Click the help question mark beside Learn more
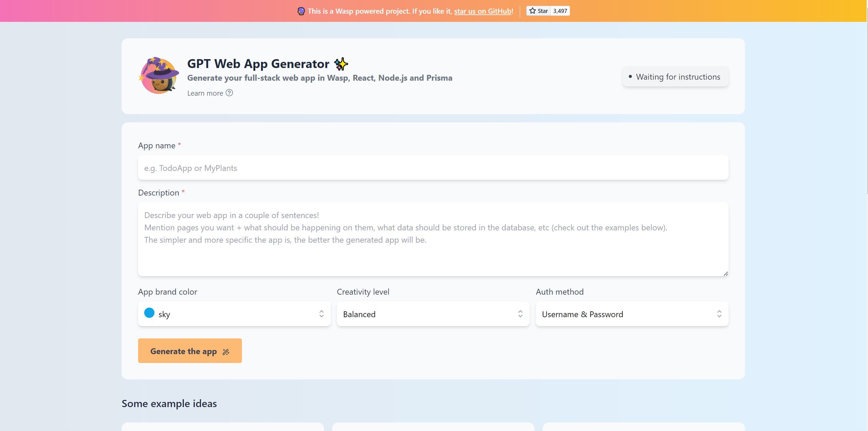This screenshot has height=431, width=868. click(x=229, y=93)
